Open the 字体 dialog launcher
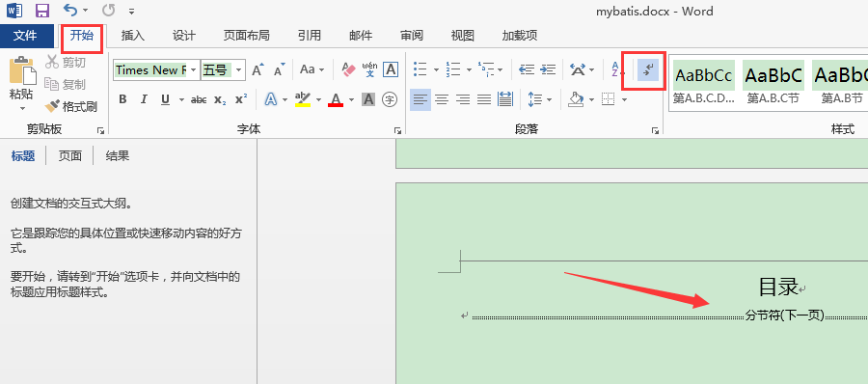This screenshot has height=384, width=868. (397, 131)
